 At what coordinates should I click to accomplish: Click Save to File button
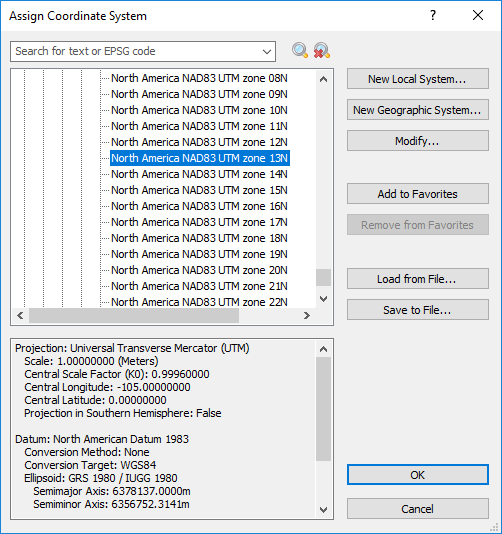click(418, 310)
